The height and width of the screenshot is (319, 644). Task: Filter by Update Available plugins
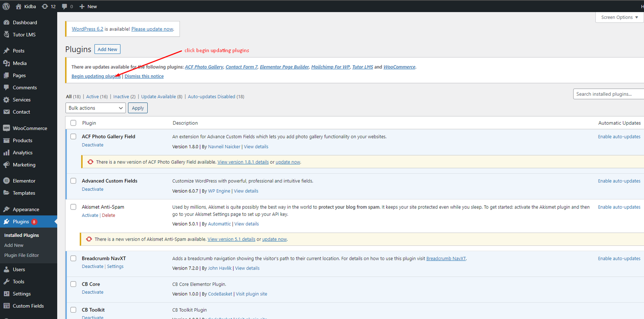coord(158,97)
